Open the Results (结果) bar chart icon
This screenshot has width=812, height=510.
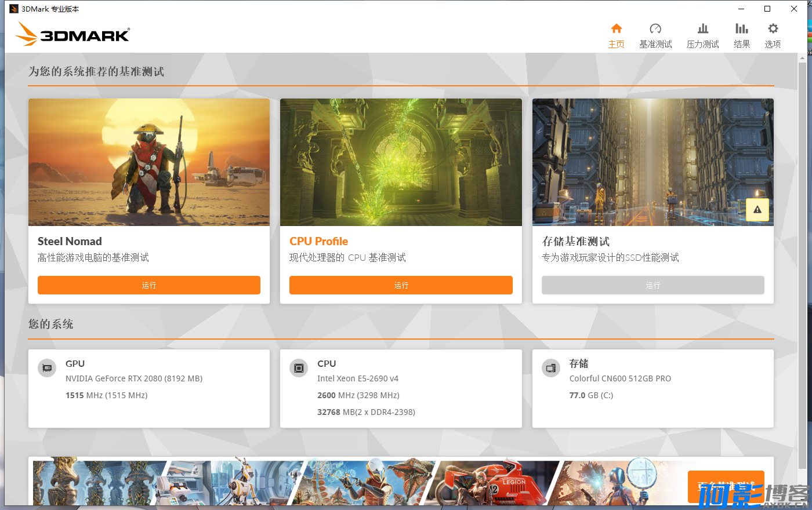[741, 28]
